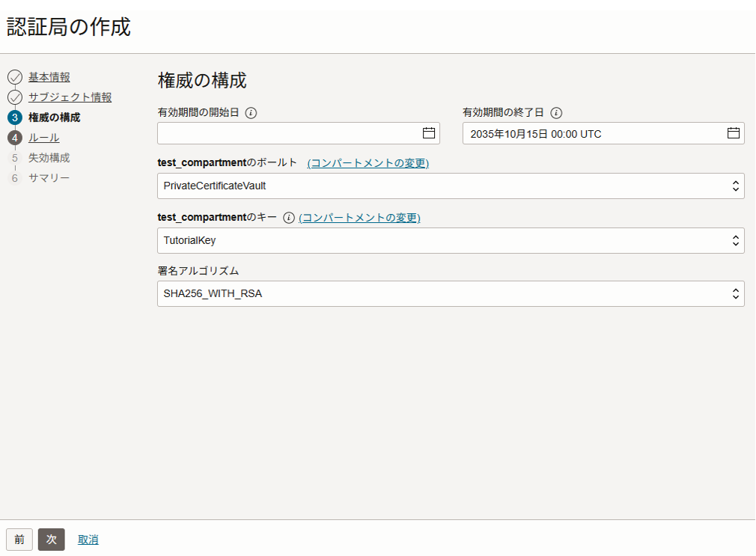Click the completed checkmark for 基本情報 step
Image resolution: width=756 pixels, height=556 pixels.
pos(14,77)
